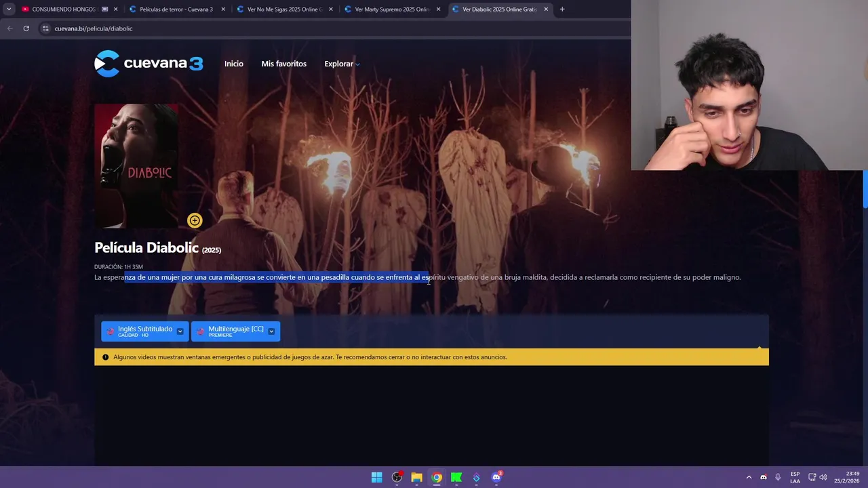Screen dimensions: 868x488
Task: Open Discord from the taskbar
Action: [496, 477]
